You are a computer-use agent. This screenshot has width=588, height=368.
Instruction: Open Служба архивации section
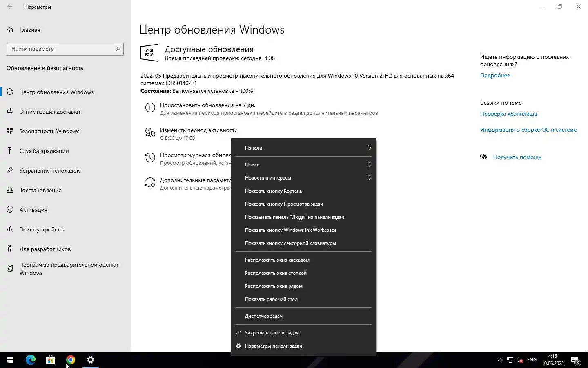point(65,151)
